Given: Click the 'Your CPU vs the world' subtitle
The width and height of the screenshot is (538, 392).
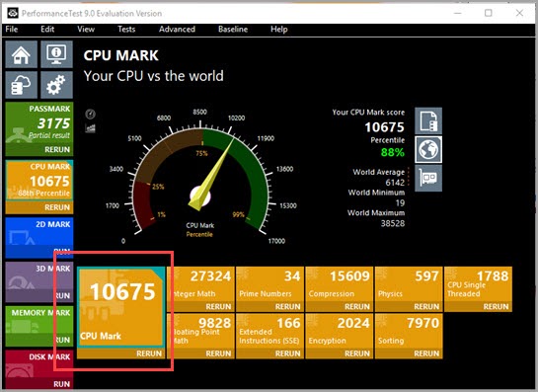Looking at the screenshot, I should pos(154,76).
